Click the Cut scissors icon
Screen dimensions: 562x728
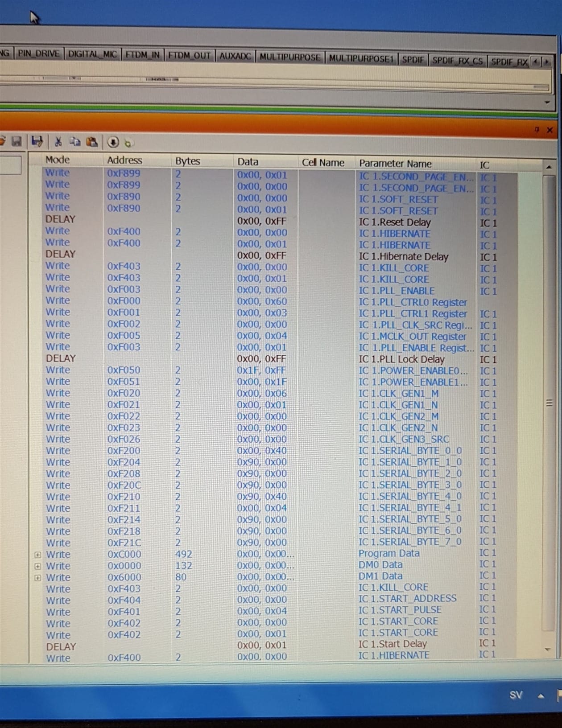(58, 142)
